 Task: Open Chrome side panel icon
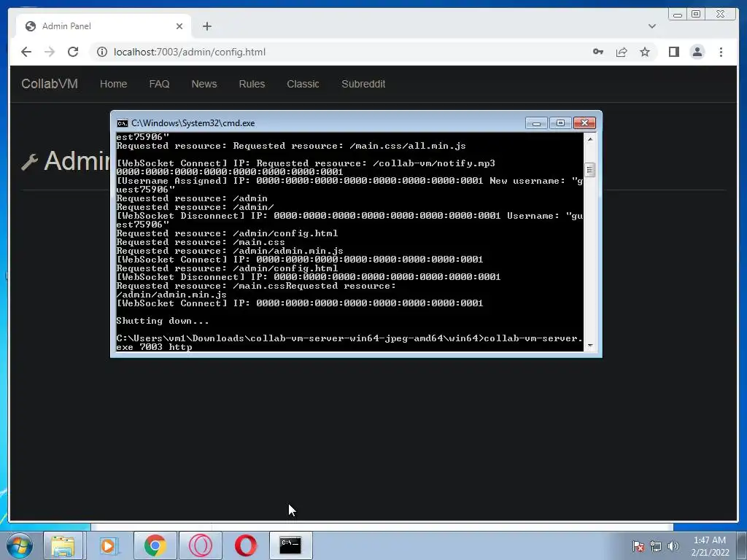[673, 52]
